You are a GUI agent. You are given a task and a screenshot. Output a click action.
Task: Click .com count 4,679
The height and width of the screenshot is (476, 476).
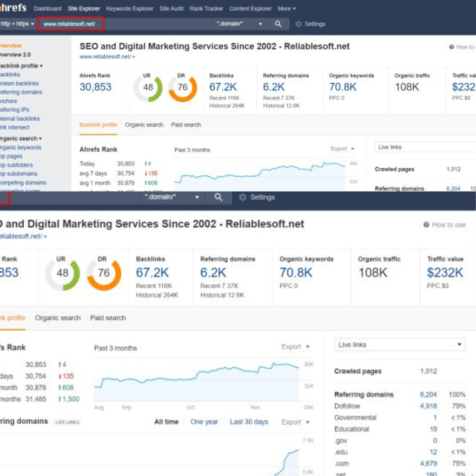(428, 464)
